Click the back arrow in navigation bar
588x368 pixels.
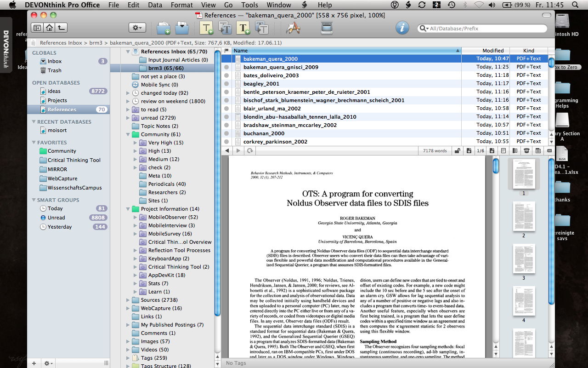click(227, 150)
